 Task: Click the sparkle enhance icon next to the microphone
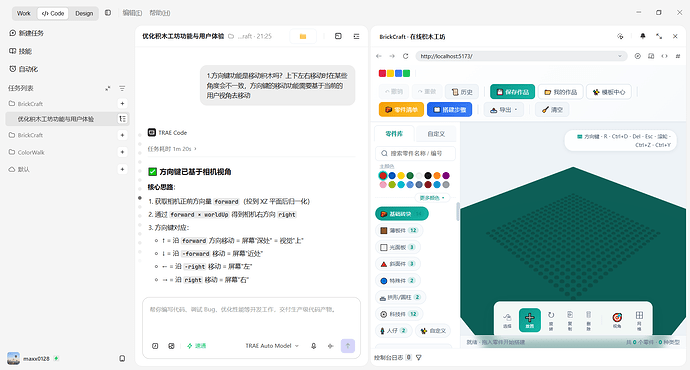click(330, 346)
